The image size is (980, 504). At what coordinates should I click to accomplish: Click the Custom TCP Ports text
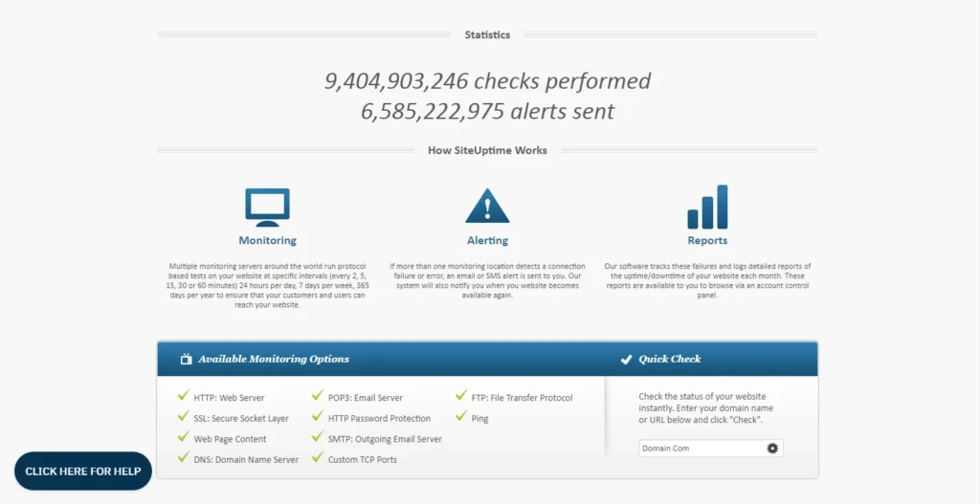[363, 460]
